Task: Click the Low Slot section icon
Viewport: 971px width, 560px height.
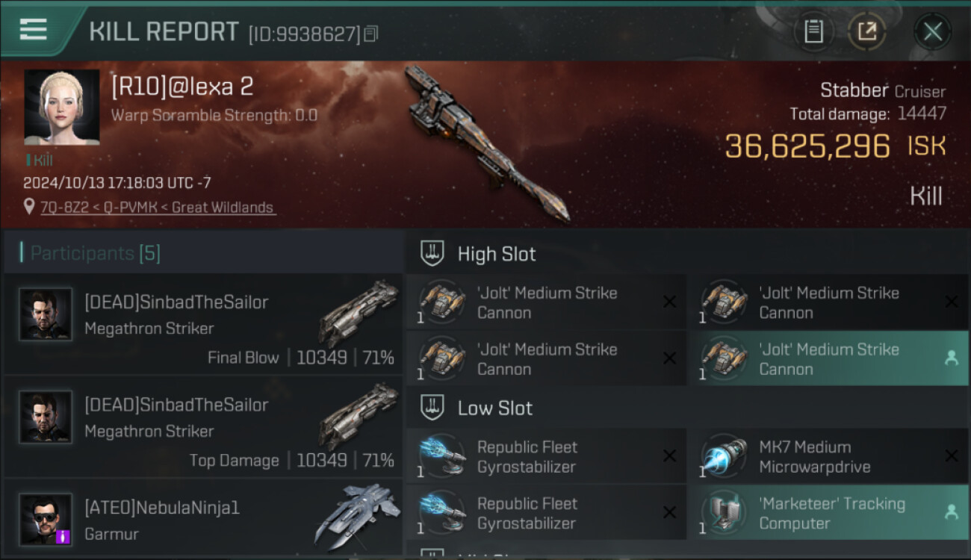Action: [432, 408]
